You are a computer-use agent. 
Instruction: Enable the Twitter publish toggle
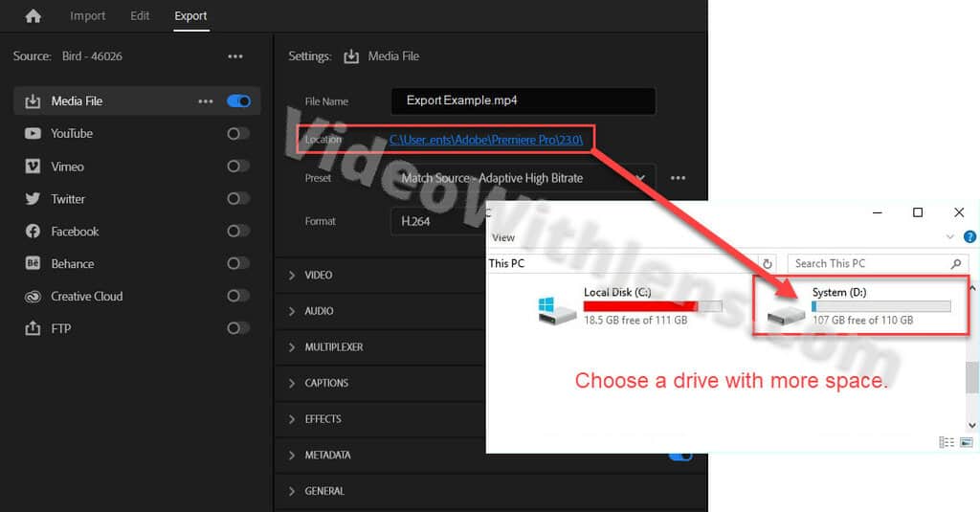(x=238, y=199)
